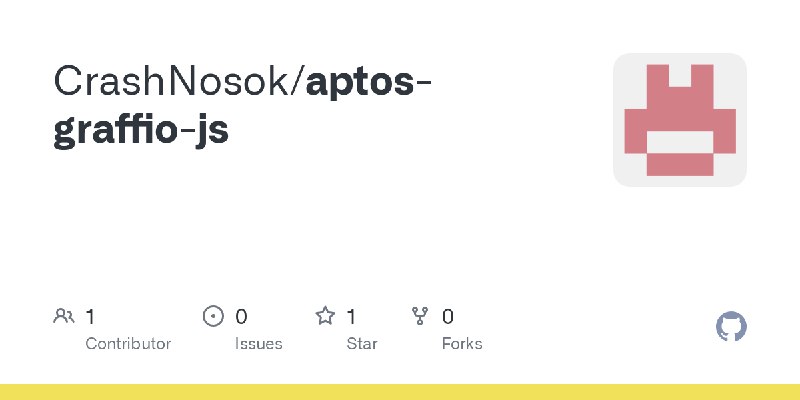Click the contributor count number 1
The image size is (800, 400).
click(90, 317)
